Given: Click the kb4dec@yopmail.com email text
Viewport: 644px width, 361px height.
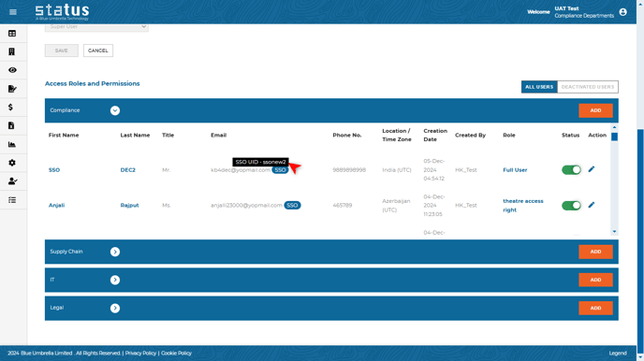Looking at the screenshot, I should 241,170.
